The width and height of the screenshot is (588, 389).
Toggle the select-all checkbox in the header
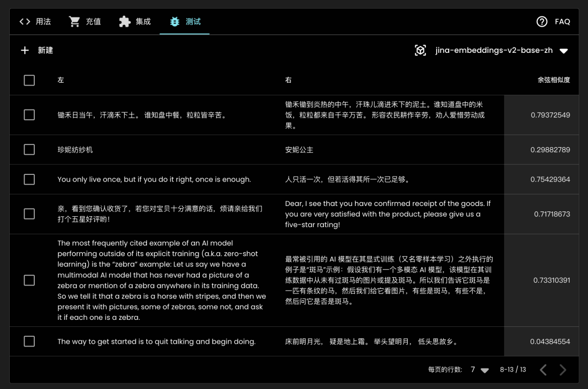(29, 80)
